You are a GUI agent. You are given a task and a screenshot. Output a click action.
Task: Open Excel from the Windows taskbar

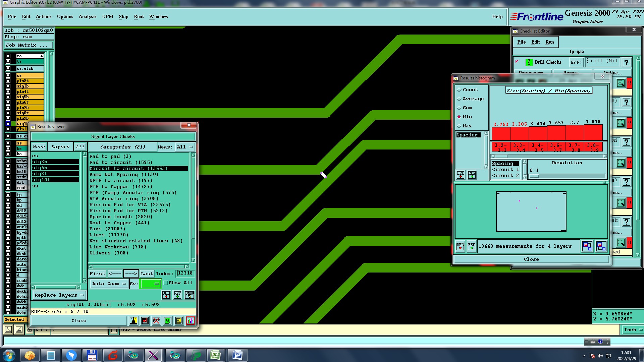(x=216, y=355)
